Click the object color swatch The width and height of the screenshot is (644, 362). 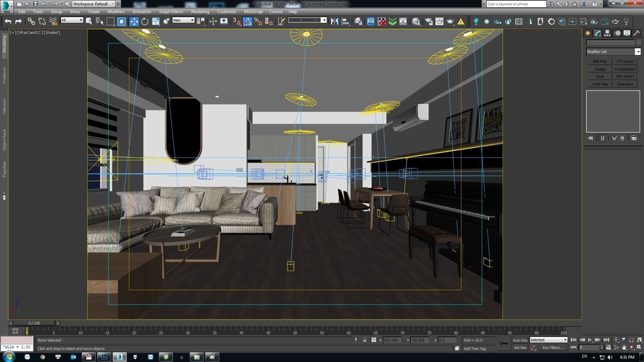point(639,43)
